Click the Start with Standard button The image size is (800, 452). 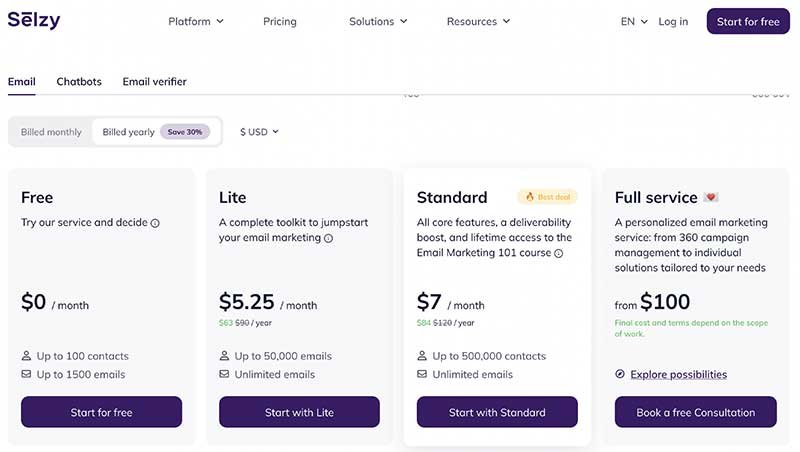[497, 412]
